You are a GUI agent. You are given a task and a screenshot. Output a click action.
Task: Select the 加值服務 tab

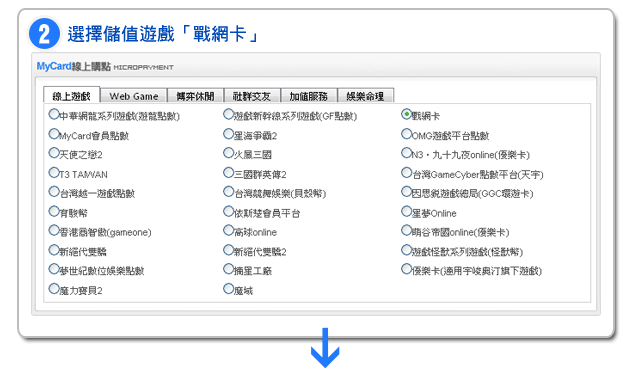click(x=309, y=96)
